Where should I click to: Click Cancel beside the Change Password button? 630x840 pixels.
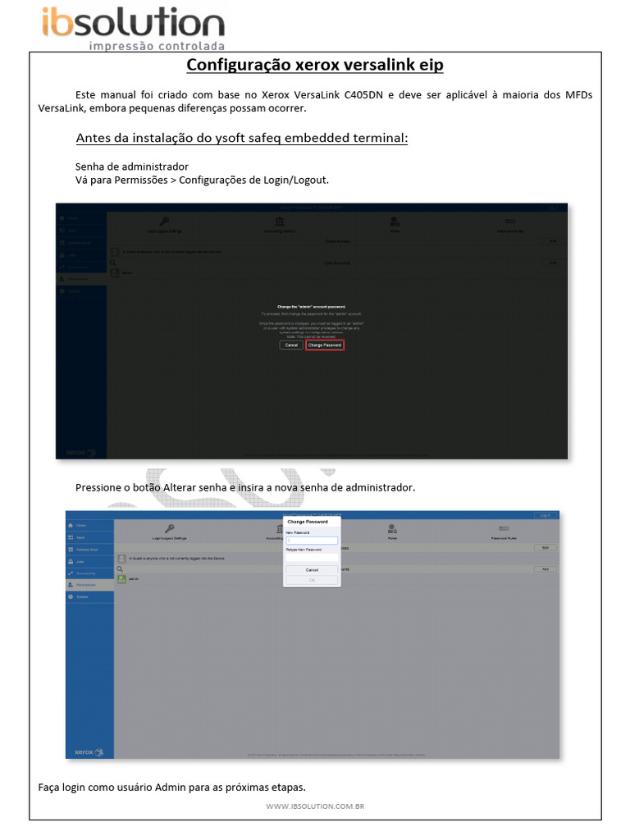click(x=291, y=345)
